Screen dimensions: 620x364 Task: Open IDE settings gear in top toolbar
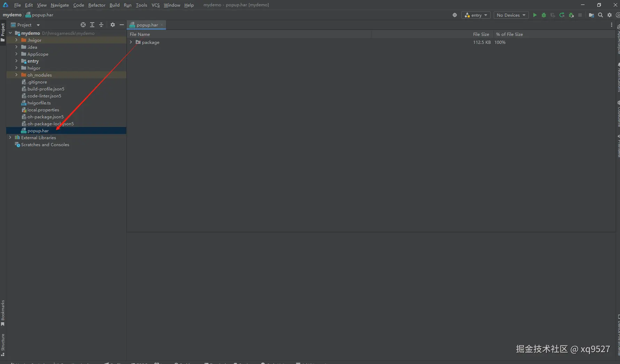pos(610,15)
